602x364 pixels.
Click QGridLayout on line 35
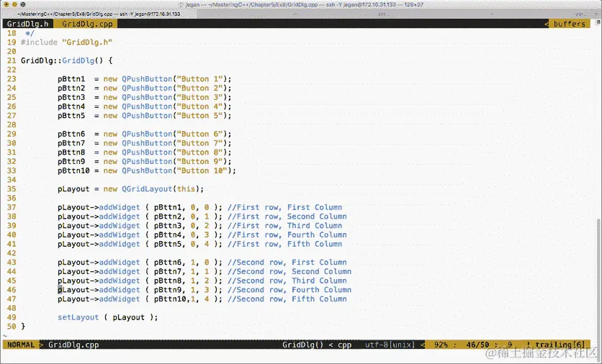[147, 189]
